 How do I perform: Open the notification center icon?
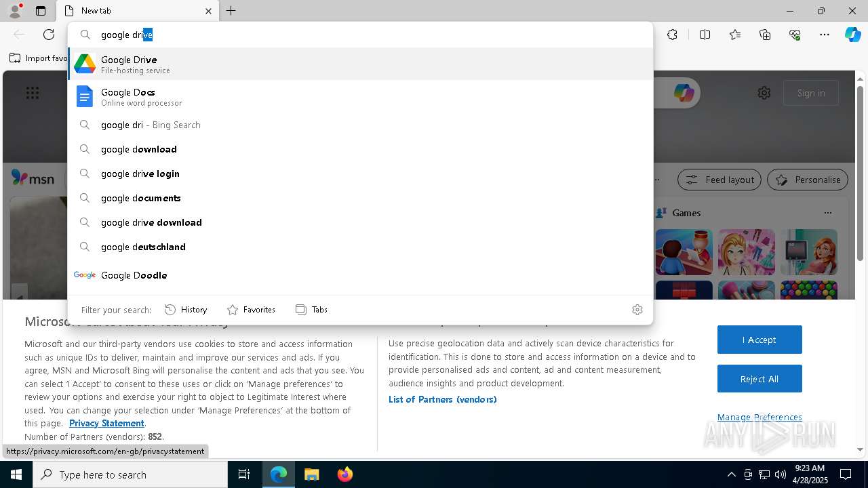tap(846, 474)
